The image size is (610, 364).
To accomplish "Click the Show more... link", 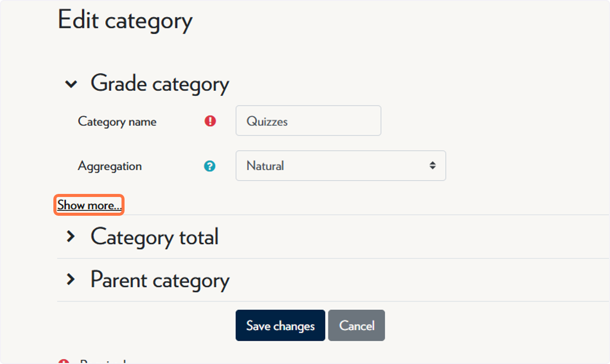I will tap(89, 205).
